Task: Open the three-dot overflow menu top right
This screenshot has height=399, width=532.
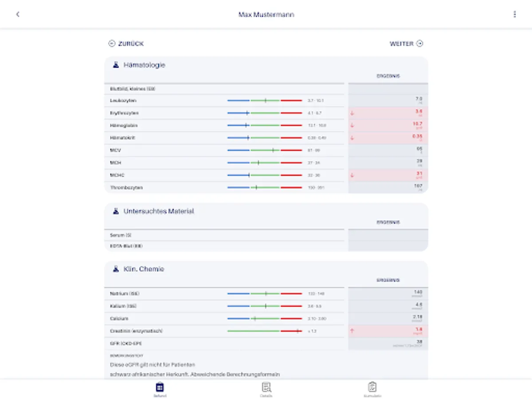Action: (515, 14)
